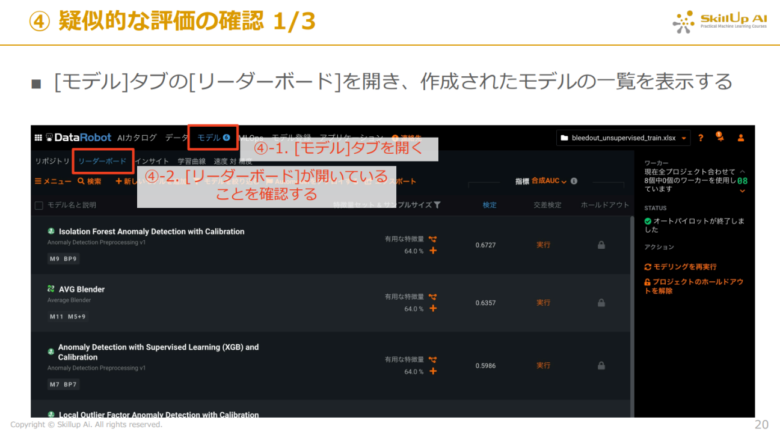780x435 pixels.
Task: Open the apps grid icon beside DataRobot
Action: (37, 137)
